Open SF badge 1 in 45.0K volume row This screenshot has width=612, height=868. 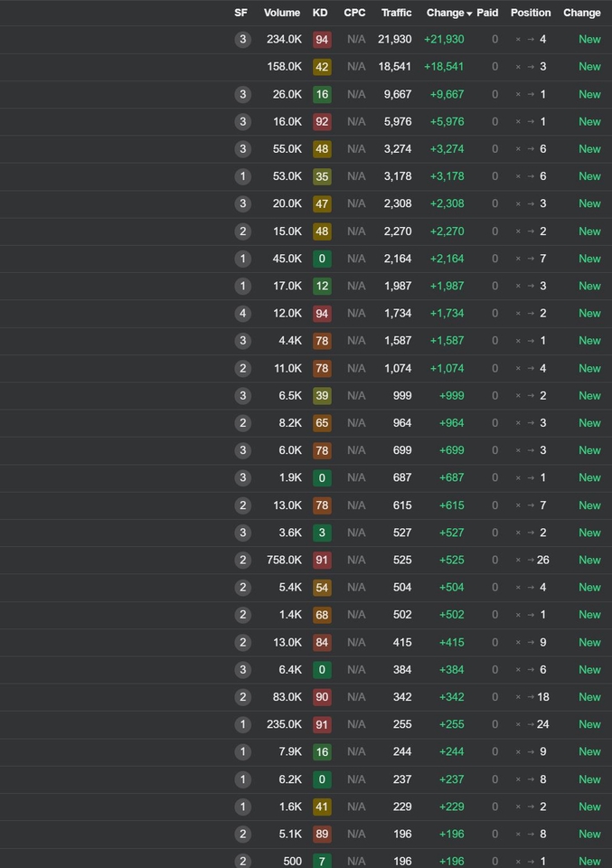point(242,259)
